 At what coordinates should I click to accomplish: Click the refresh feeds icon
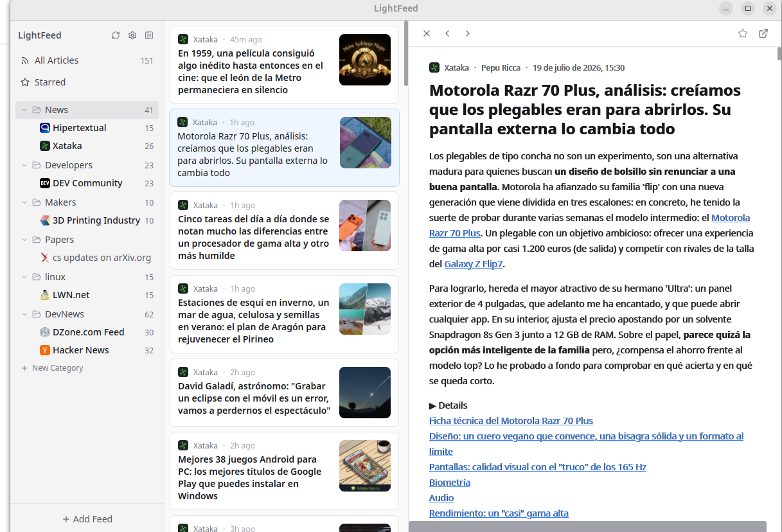point(116,35)
